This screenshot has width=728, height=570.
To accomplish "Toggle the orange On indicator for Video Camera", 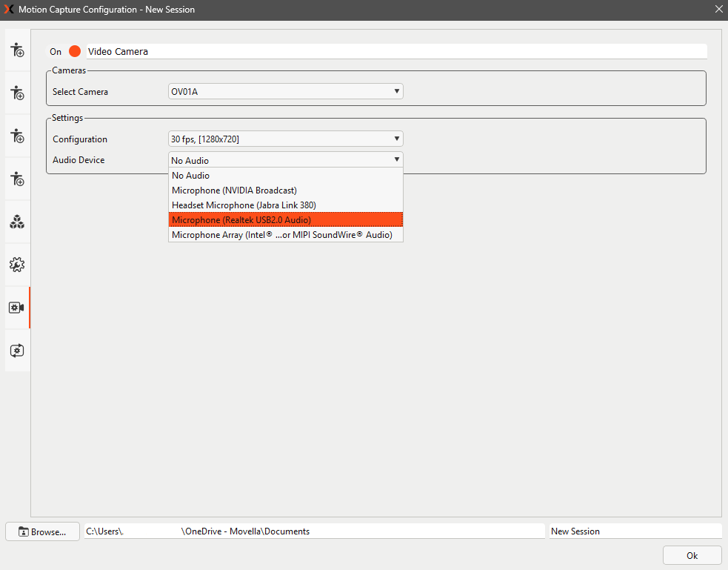I will click(74, 52).
